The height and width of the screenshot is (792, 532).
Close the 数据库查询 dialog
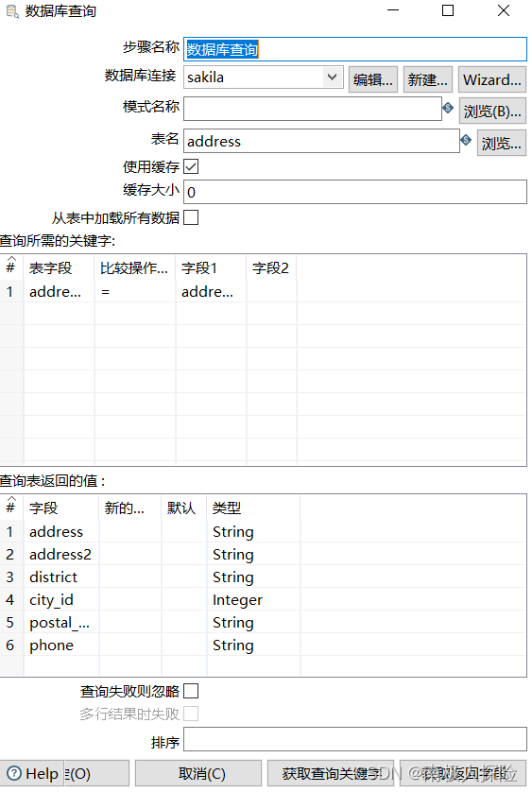(x=504, y=10)
